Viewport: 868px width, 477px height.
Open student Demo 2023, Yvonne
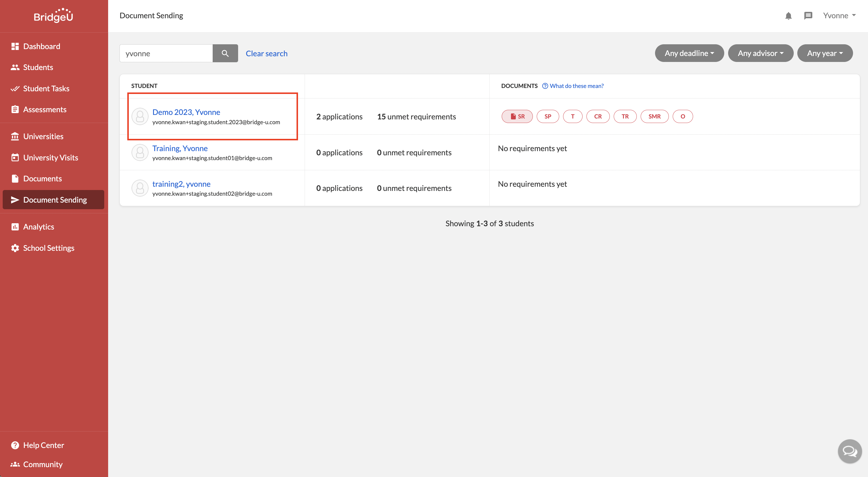tap(186, 112)
